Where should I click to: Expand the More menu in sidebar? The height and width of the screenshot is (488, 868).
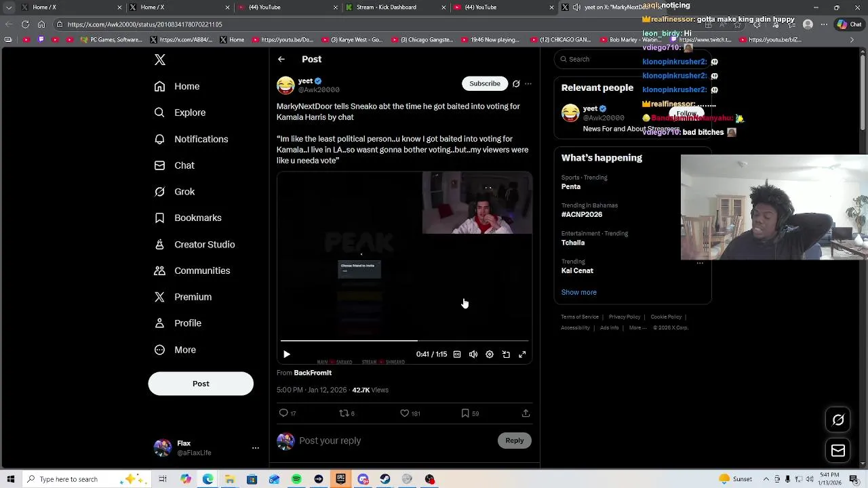click(175, 350)
